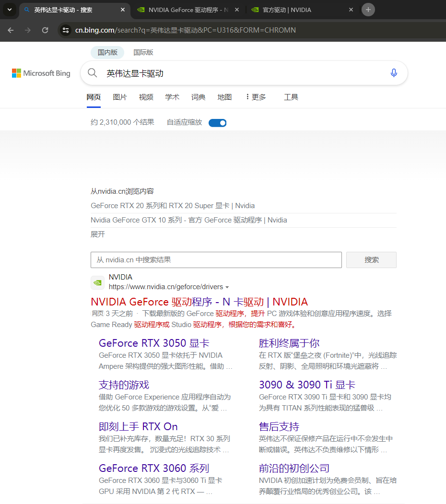Go back to previous page
The image size is (446, 504).
point(11,30)
